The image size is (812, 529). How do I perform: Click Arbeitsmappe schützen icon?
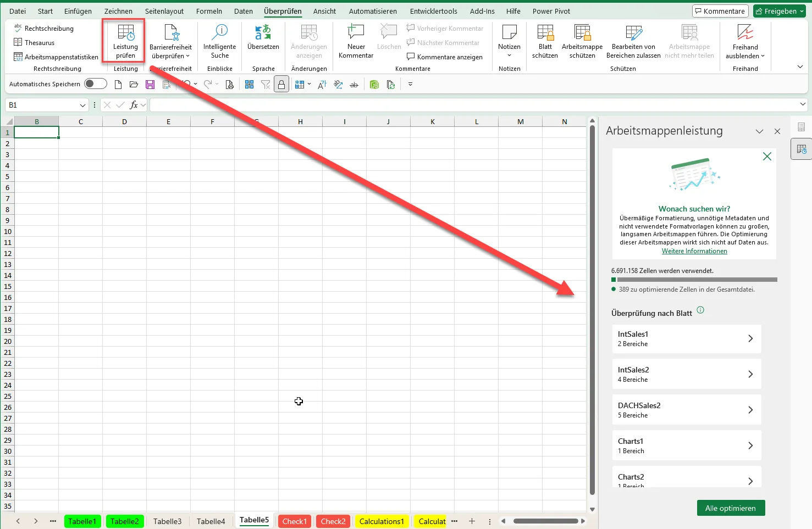tap(582, 34)
